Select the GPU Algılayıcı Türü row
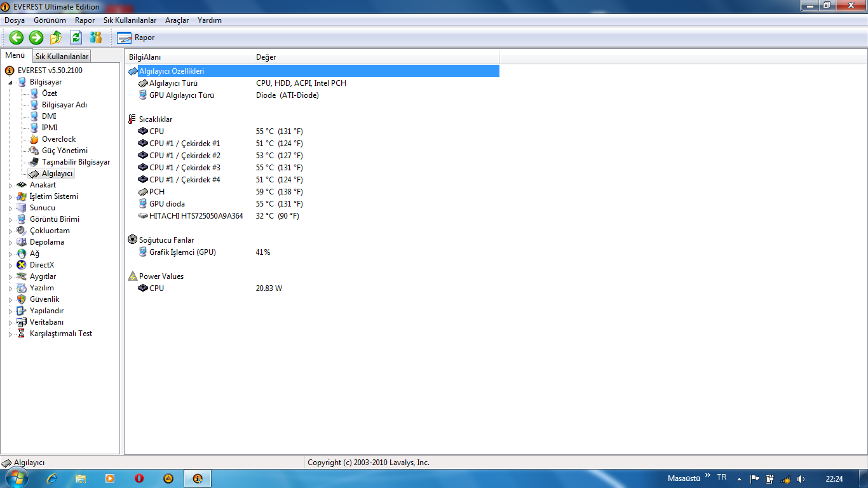The width and height of the screenshot is (868, 488). click(x=313, y=95)
